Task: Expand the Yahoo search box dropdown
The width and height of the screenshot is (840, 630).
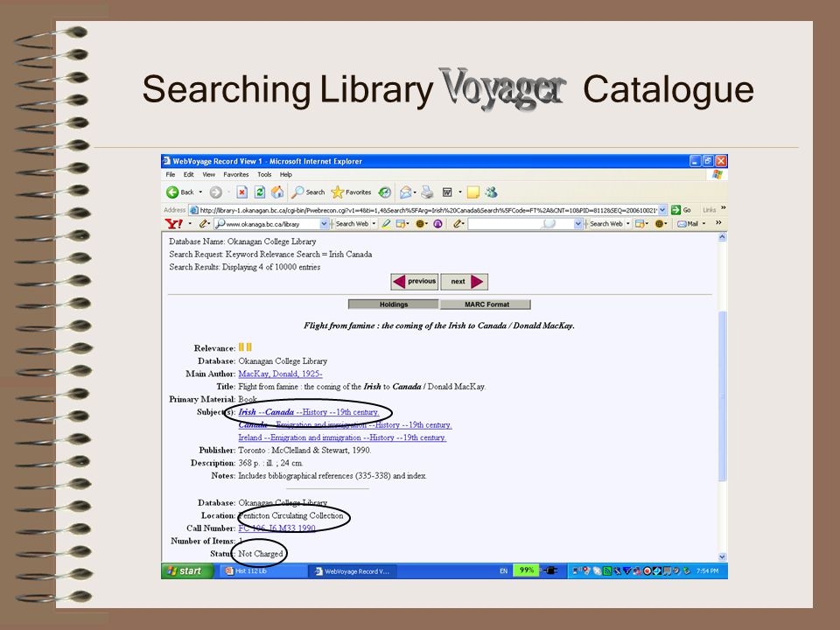Action: (324, 224)
